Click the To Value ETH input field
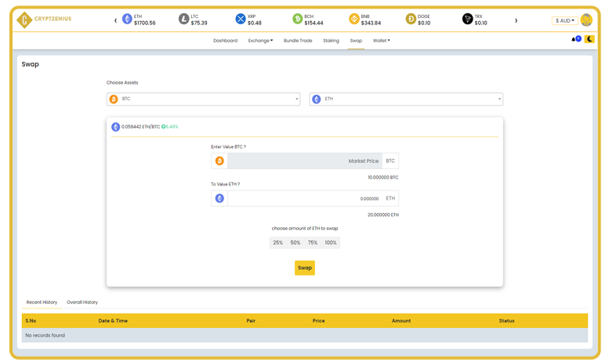 304,199
